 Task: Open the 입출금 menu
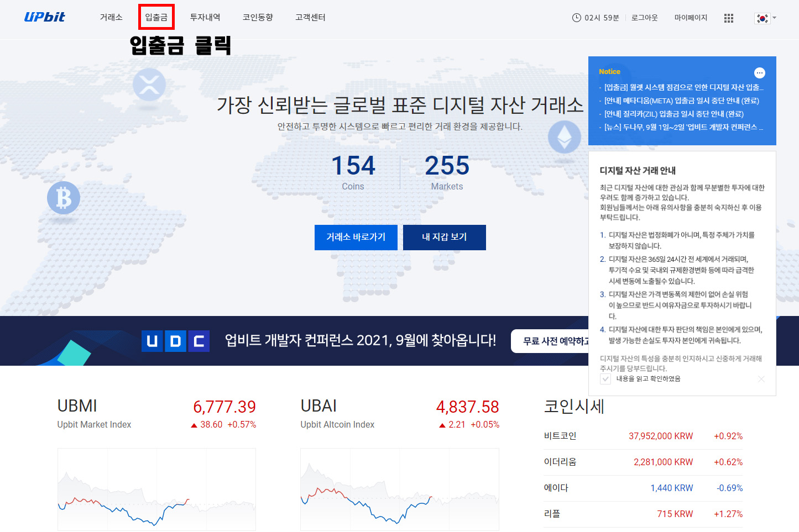(x=156, y=17)
